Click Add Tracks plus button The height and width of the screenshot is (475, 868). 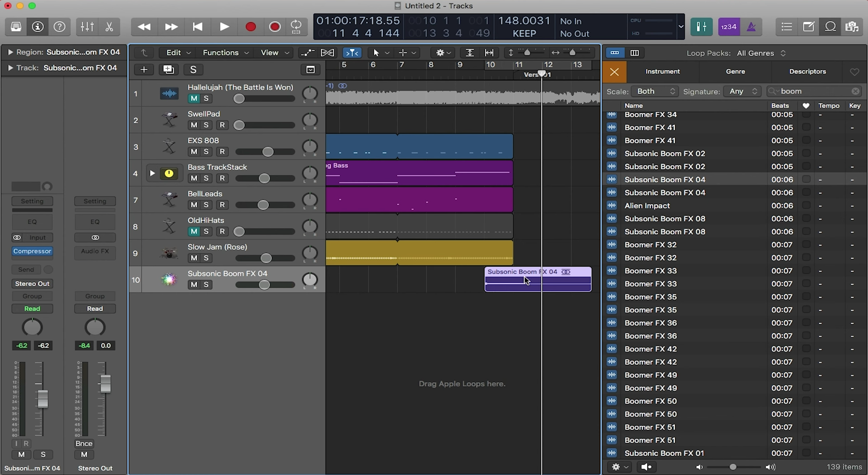point(144,70)
